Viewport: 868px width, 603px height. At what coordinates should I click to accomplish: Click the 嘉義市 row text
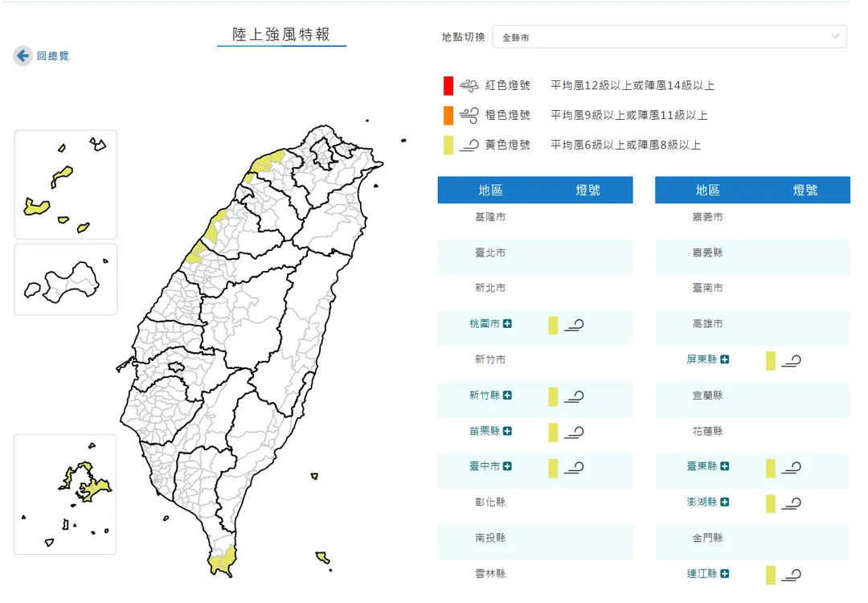(x=707, y=217)
